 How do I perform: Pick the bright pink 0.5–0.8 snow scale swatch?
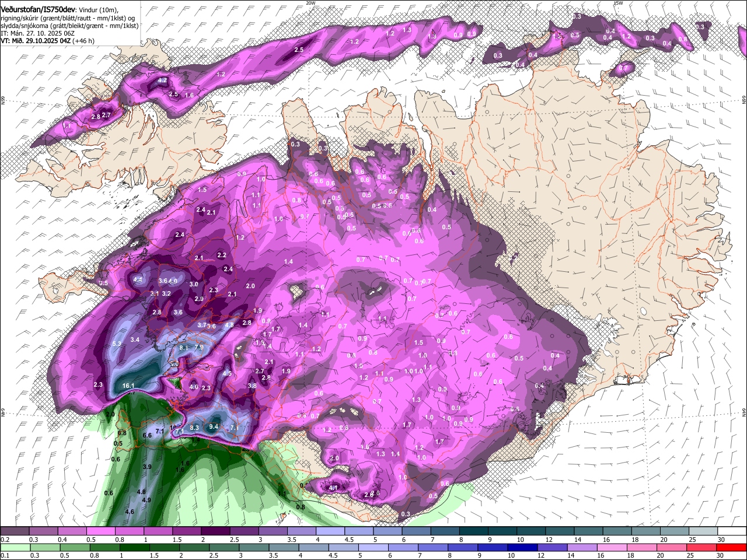point(100,531)
